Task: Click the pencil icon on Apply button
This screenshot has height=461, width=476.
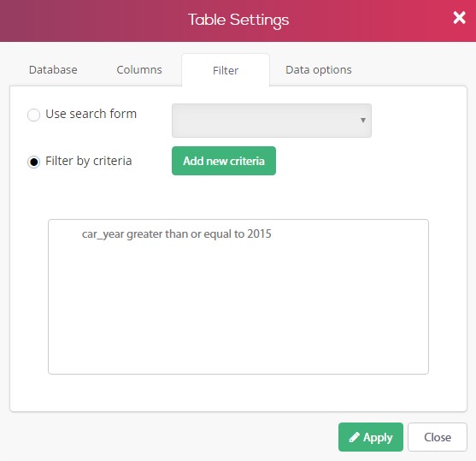Action: point(354,437)
